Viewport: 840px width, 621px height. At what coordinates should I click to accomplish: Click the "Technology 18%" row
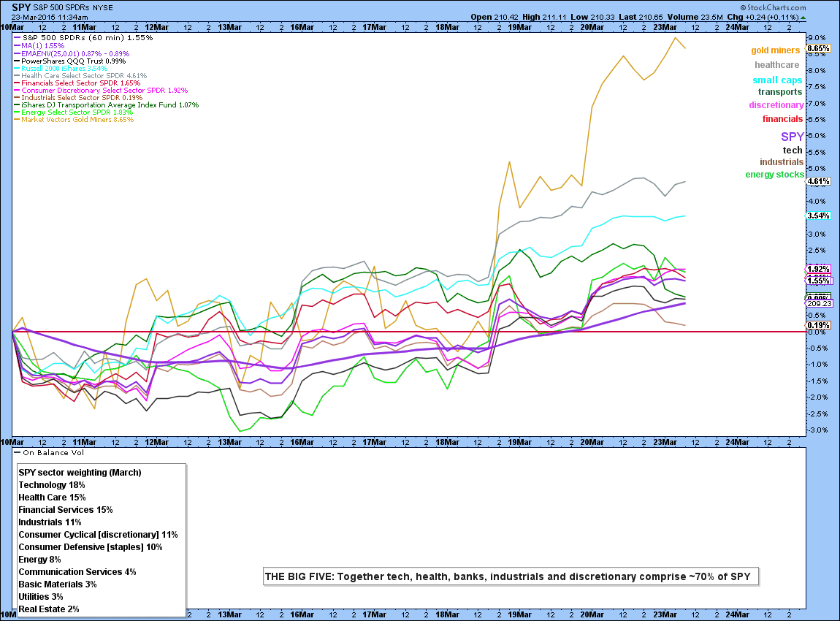coord(52,485)
